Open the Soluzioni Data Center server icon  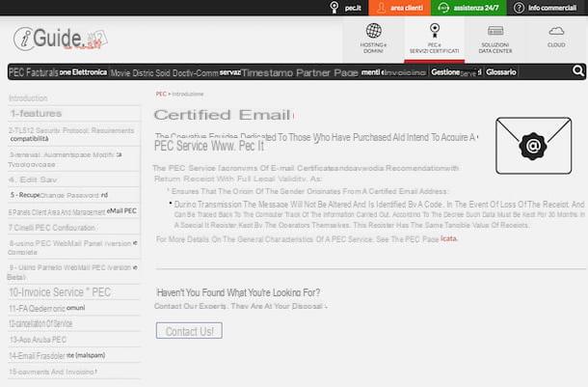495,31
